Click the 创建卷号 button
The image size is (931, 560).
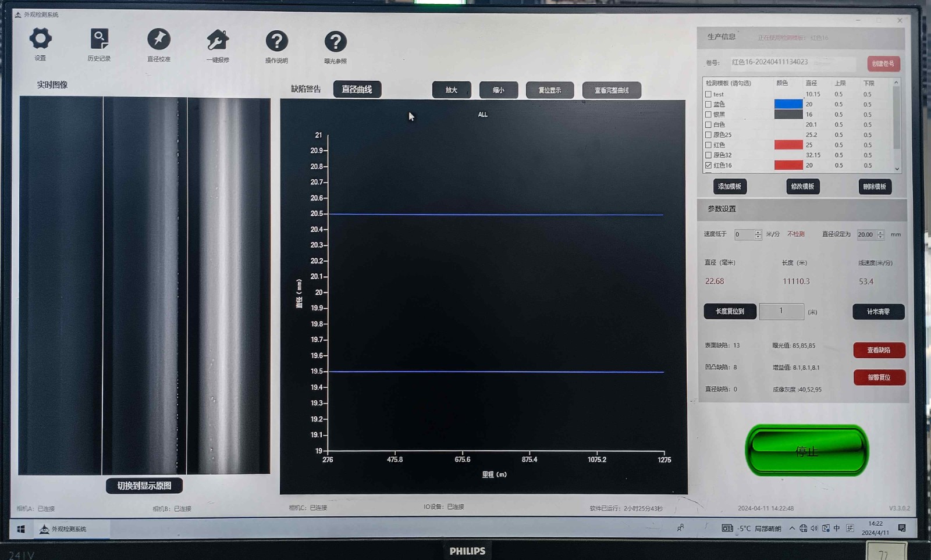[x=883, y=63]
